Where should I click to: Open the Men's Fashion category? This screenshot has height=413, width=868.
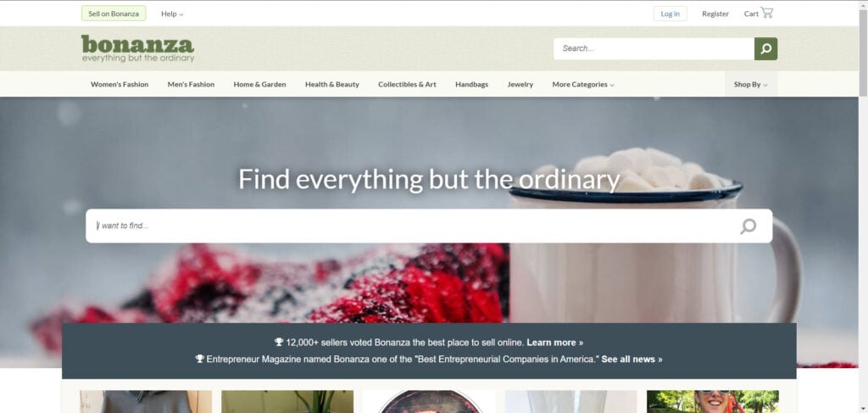click(191, 85)
